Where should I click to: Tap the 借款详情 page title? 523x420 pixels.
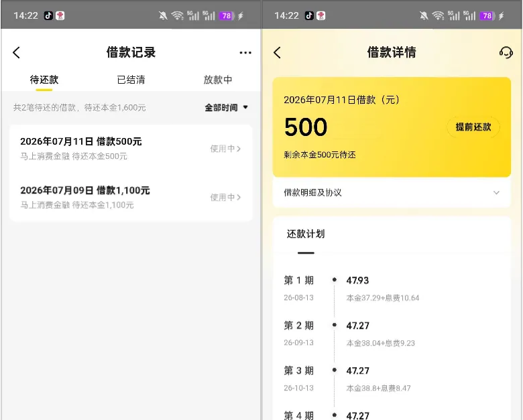click(x=392, y=52)
